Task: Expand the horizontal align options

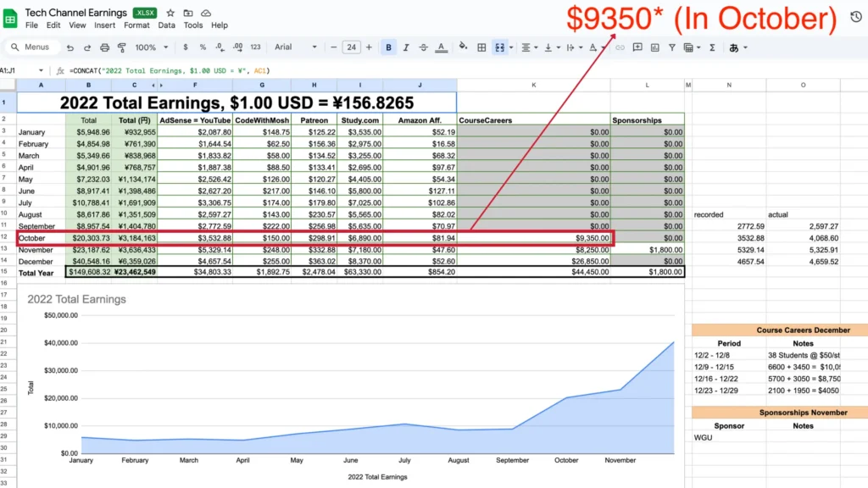Action: [x=534, y=47]
